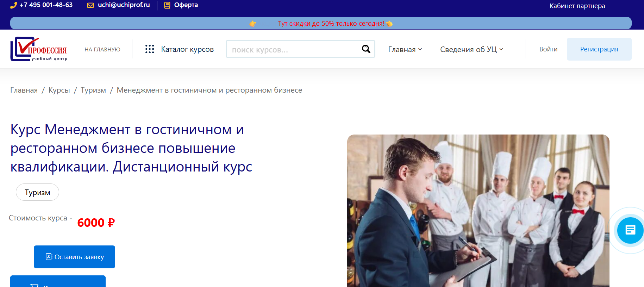644x287 pixels.
Task: Click the Оферта book icon
Action: 167,5
